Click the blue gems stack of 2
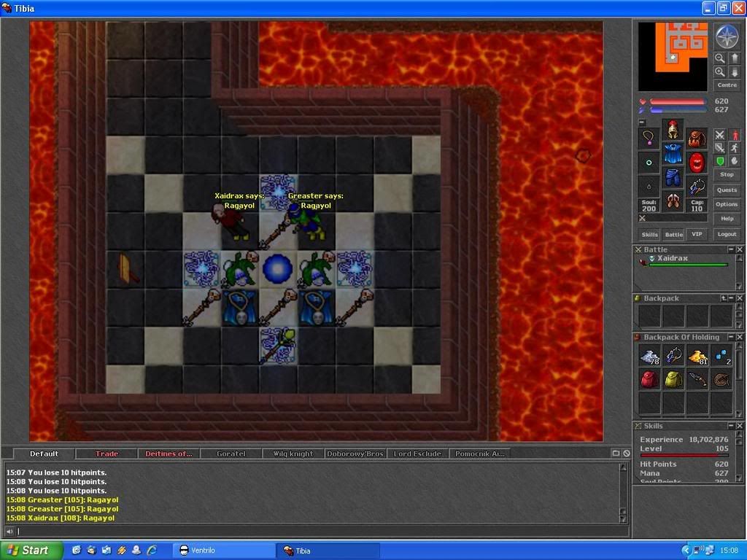Image resolution: width=747 pixels, height=560 pixels. click(721, 356)
